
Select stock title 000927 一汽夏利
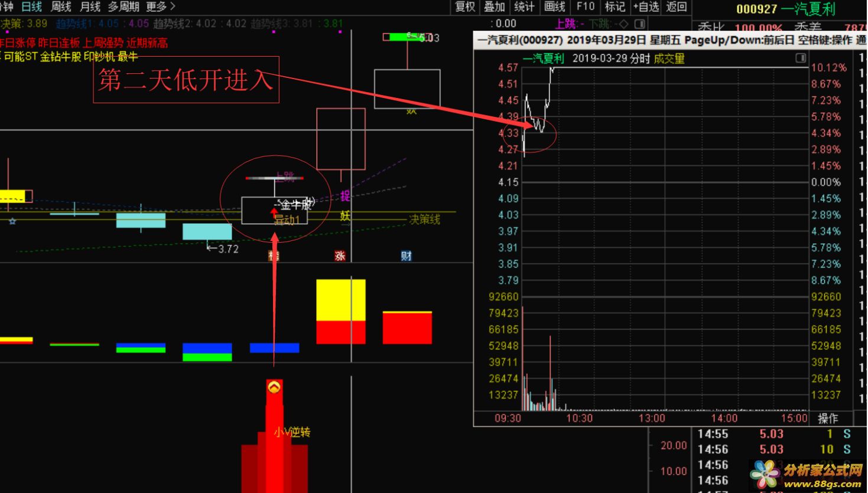pyautogui.click(x=786, y=9)
